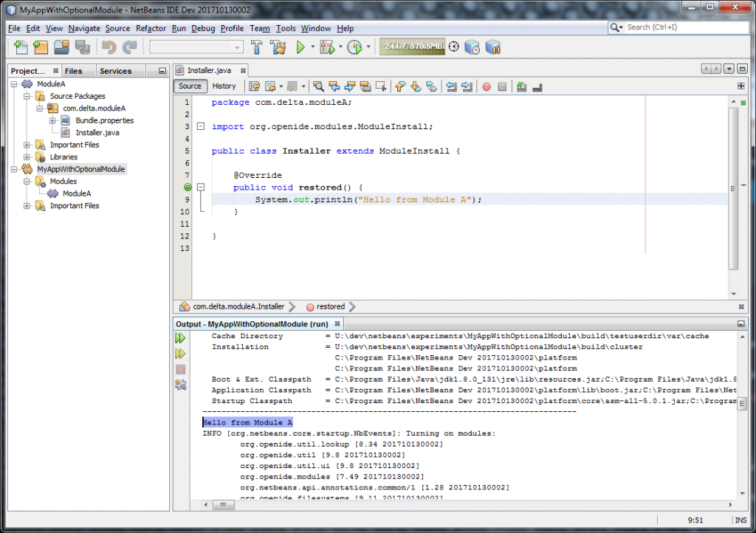Click the Shift Line Left icon
Viewport: 756px width, 533px height.
click(451, 87)
